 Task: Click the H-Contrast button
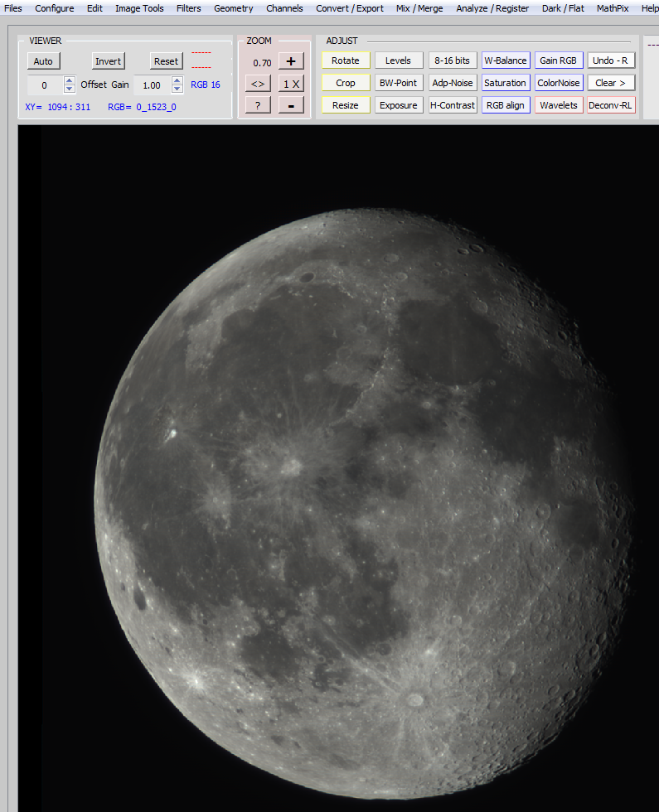pyautogui.click(x=453, y=105)
